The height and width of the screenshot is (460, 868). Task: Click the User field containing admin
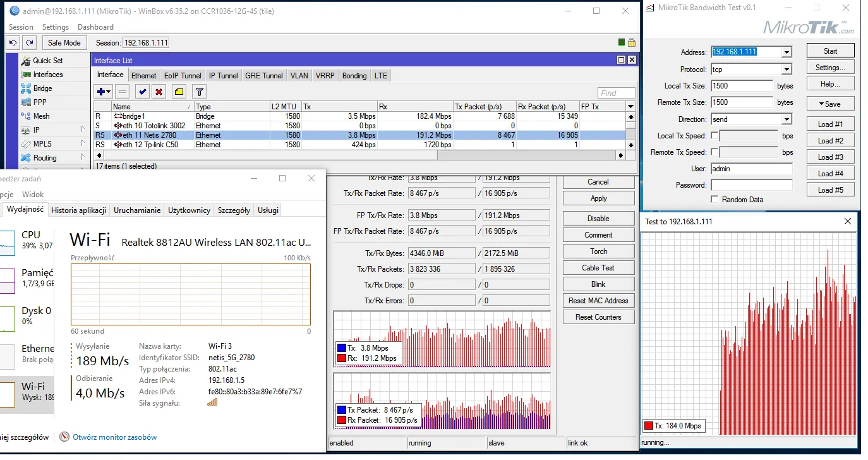(751, 169)
